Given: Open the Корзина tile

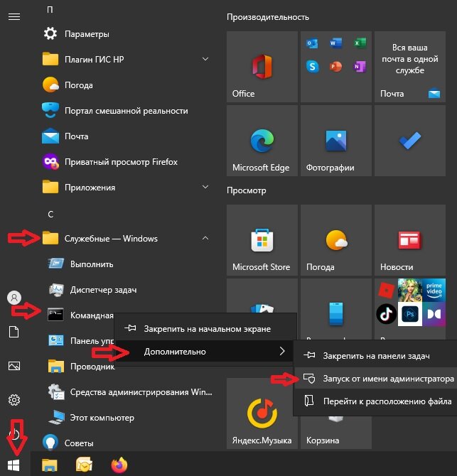Looking at the screenshot, I should point(336,433).
